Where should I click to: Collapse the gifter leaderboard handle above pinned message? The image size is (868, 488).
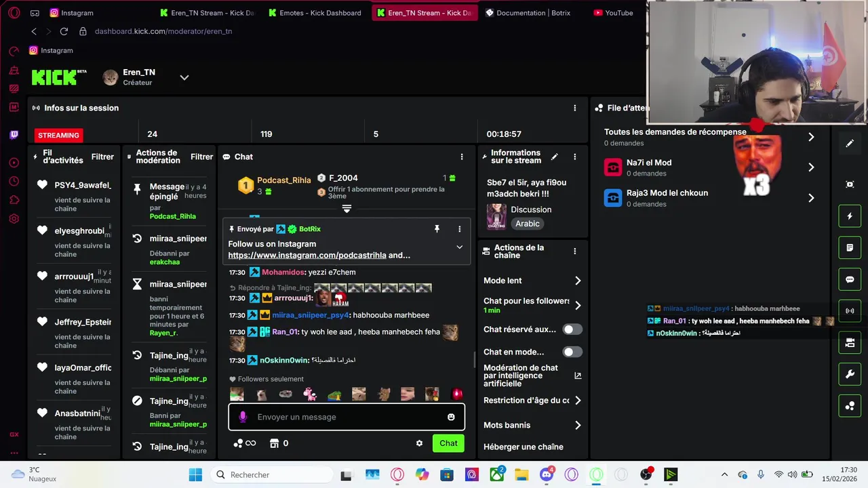[347, 208]
